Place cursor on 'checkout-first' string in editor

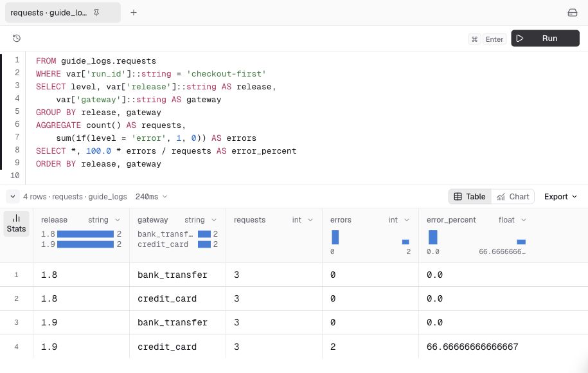click(x=226, y=74)
